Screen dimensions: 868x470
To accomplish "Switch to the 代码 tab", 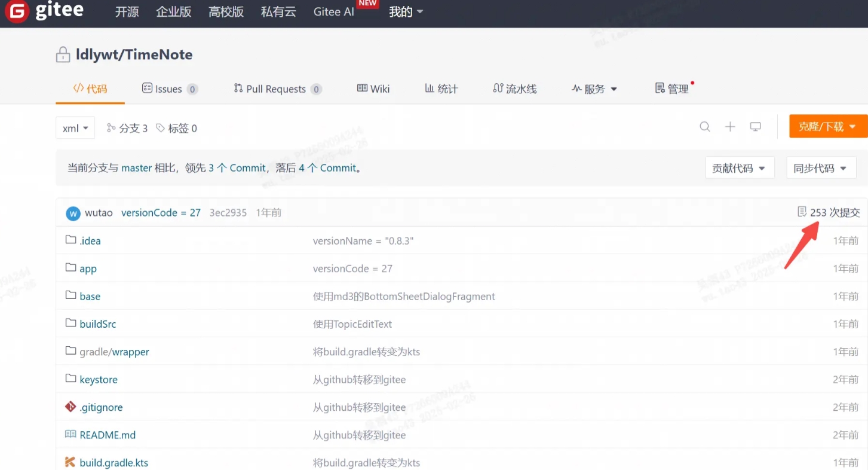I will [90, 89].
